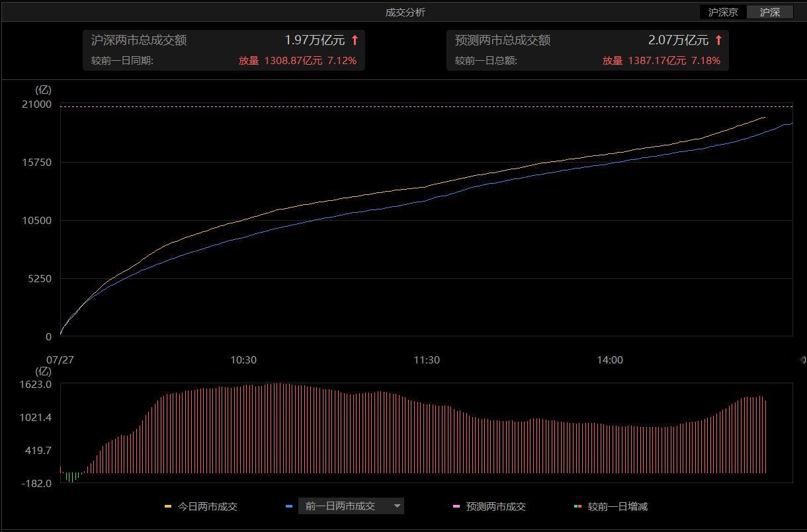
Task: Switch to the 沪深京 market tab
Action: [x=723, y=12]
